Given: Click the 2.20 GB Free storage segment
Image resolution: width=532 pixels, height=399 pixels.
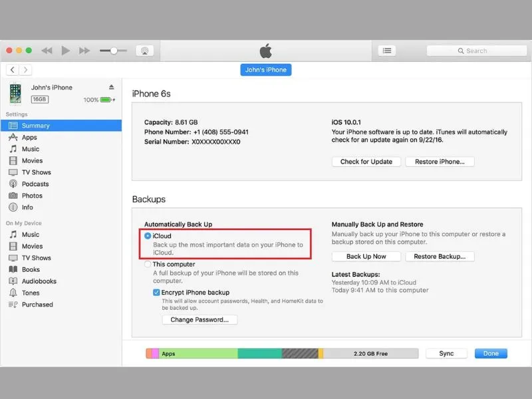Looking at the screenshot, I should click(370, 354).
